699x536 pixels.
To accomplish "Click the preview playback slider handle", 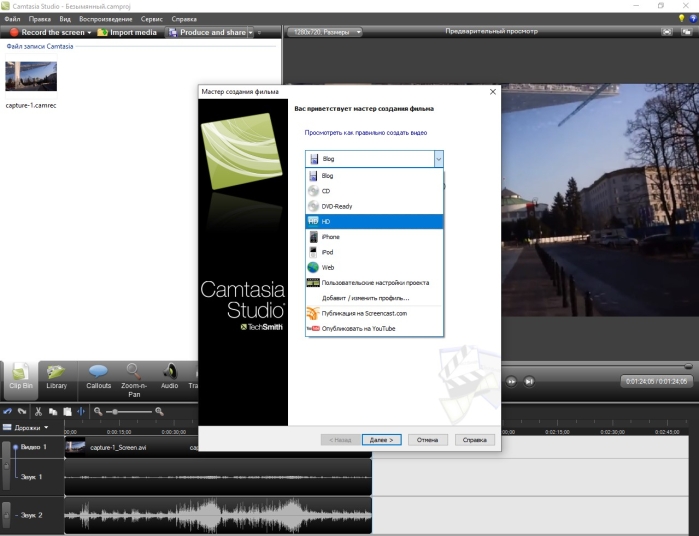I will [x=688, y=366].
